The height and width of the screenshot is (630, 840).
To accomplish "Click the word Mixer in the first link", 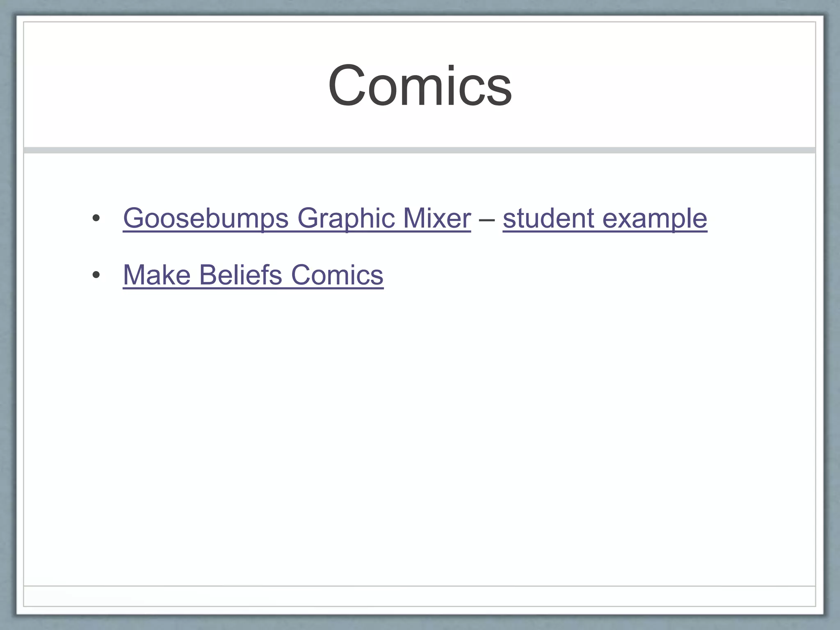I will coord(436,218).
